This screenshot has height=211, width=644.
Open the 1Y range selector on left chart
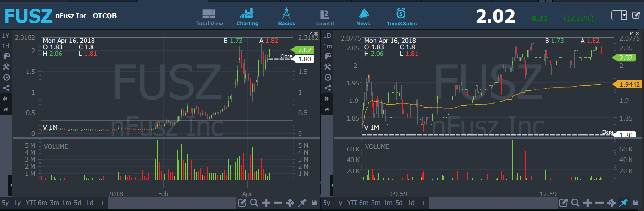tap(6, 36)
